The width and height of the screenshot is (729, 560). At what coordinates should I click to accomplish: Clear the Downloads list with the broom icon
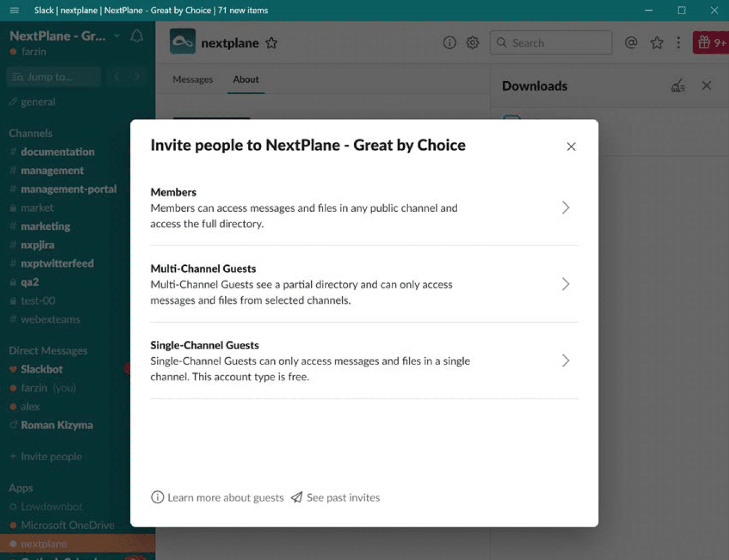(678, 86)
